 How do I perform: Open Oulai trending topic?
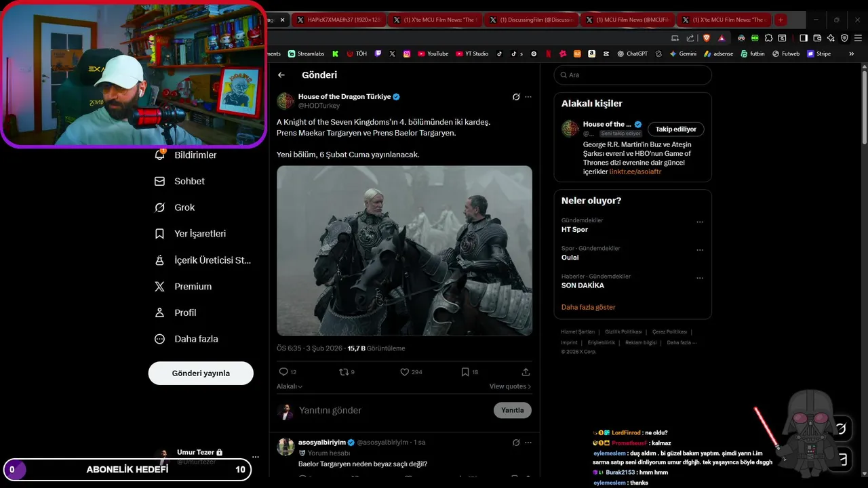tap(570, 258)
